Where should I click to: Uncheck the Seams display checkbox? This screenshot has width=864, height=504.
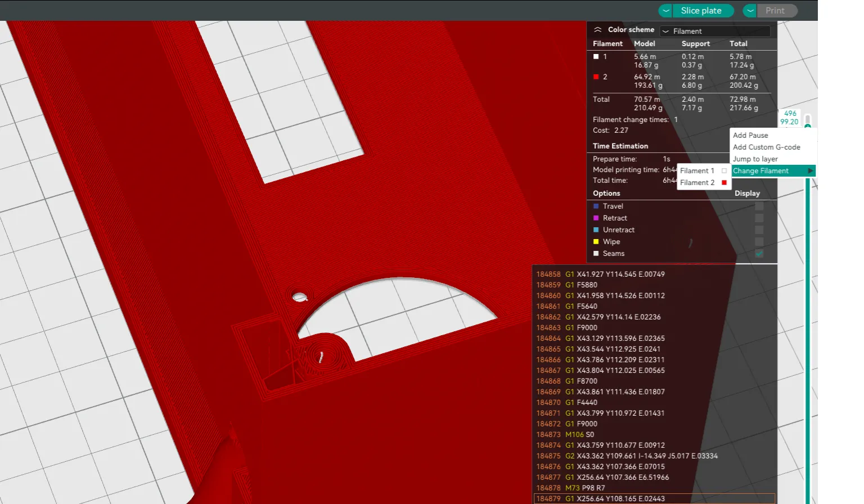coord(759,254)
